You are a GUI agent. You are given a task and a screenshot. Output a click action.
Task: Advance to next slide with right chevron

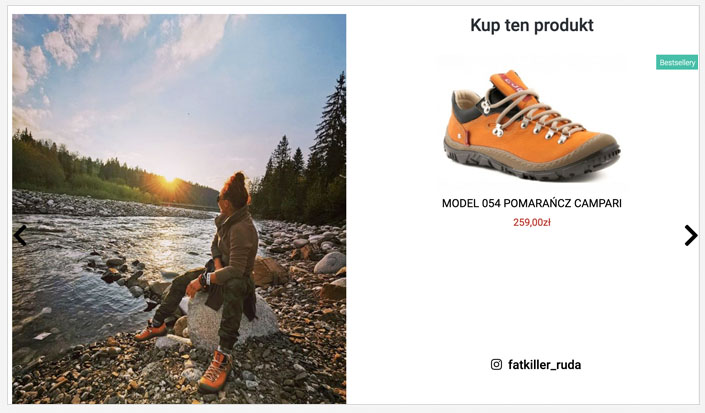point(691,235)
